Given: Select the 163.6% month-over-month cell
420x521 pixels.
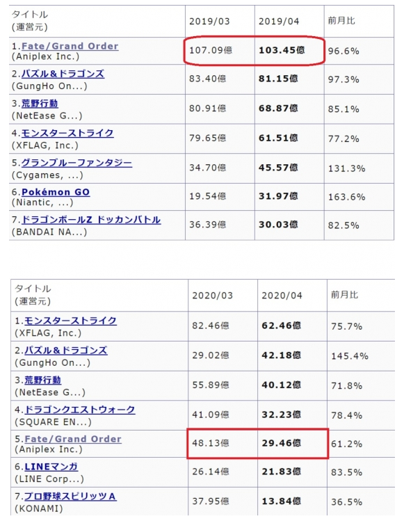Looking at the screenshot, I should pos(359,197).
